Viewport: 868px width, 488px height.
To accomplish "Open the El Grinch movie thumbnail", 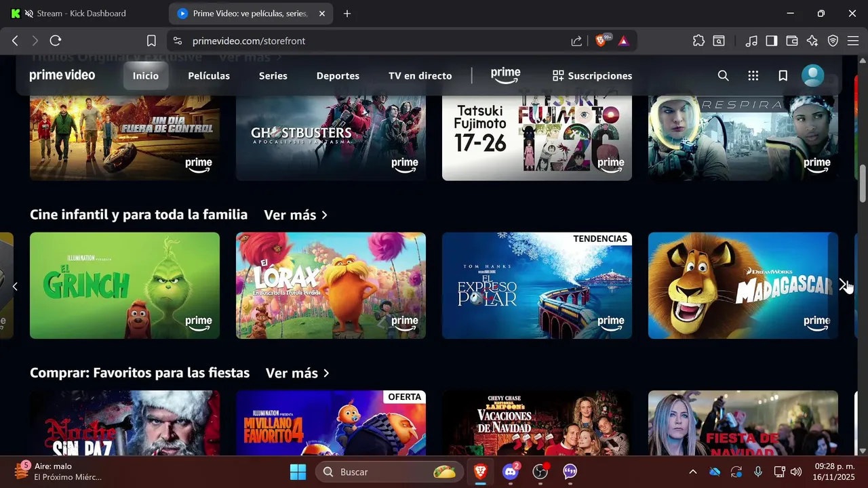I will pos(125,285).
